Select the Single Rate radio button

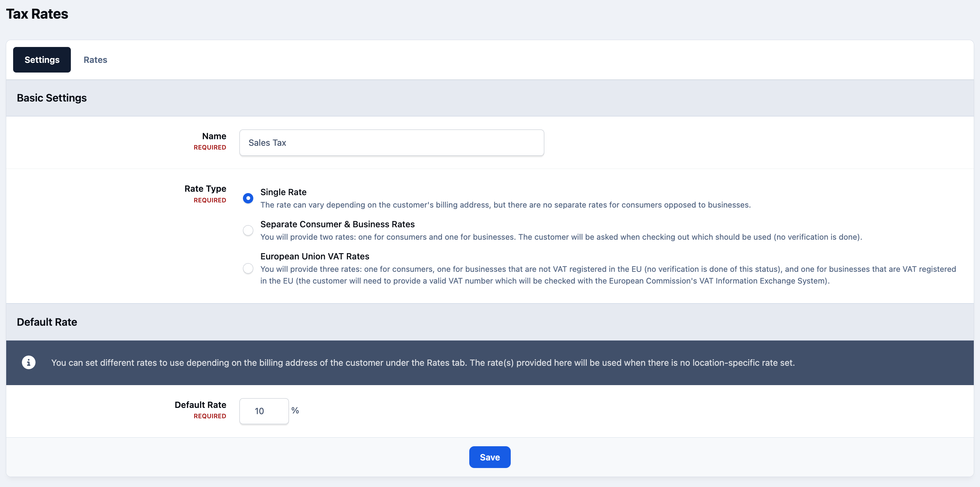248,198
